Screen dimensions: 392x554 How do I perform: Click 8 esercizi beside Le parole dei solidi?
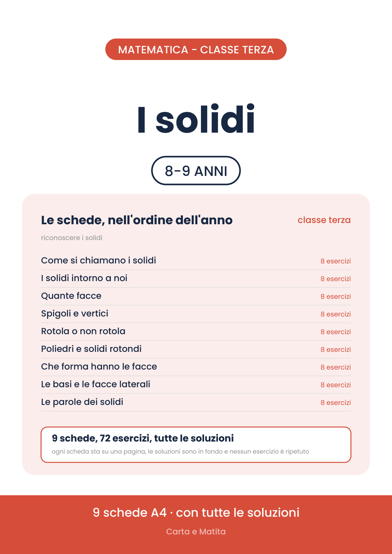(x=335, y=402)
